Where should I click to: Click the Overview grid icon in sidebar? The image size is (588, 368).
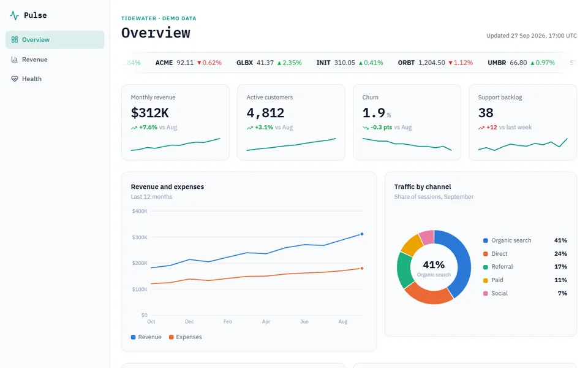pyautogui.click(x=15, y=39)
